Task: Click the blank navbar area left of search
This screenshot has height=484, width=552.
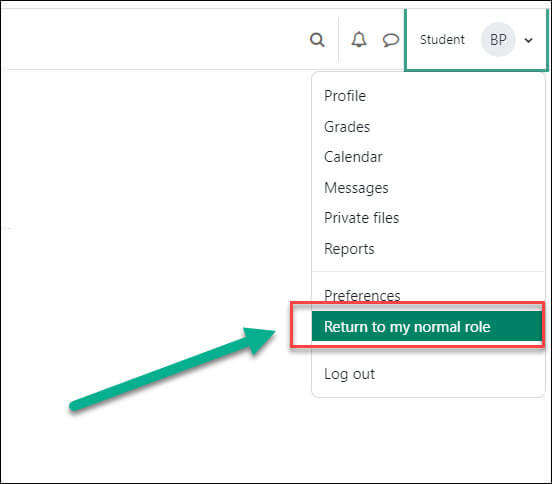Action: click(155, 39)
